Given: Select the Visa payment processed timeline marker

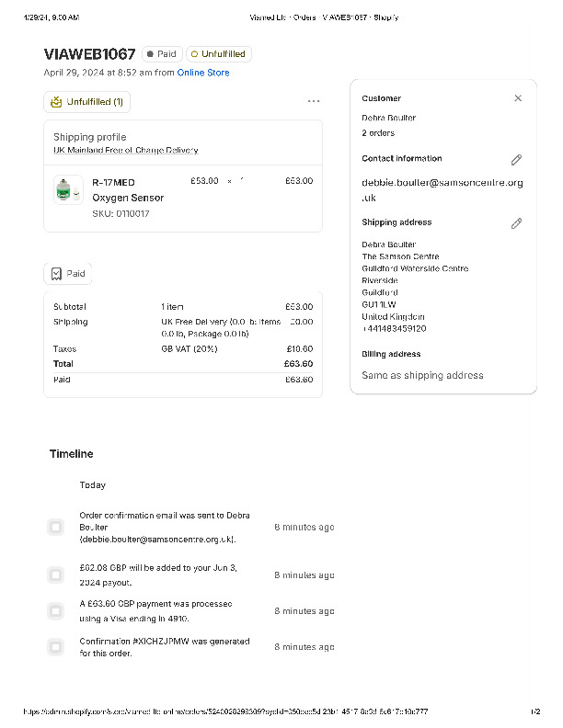Looking at the screenshot, I should coord(55,610).
